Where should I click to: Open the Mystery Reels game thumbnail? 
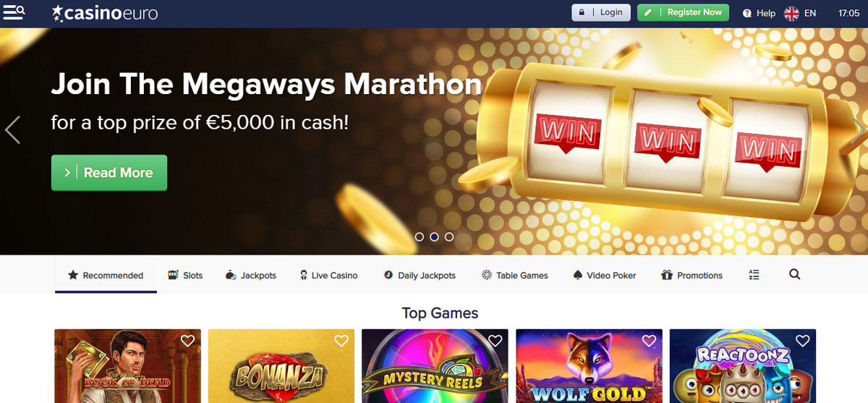[435, 366]
